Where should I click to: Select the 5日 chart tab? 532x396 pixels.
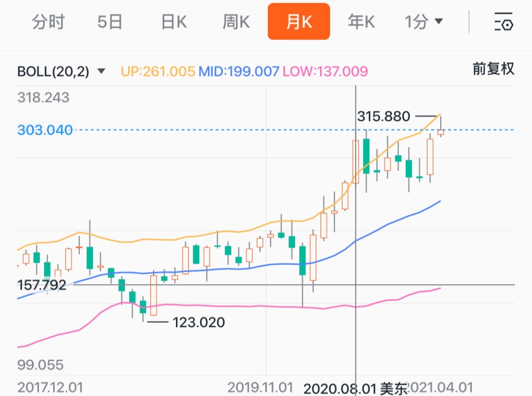(x=110, y=22)
